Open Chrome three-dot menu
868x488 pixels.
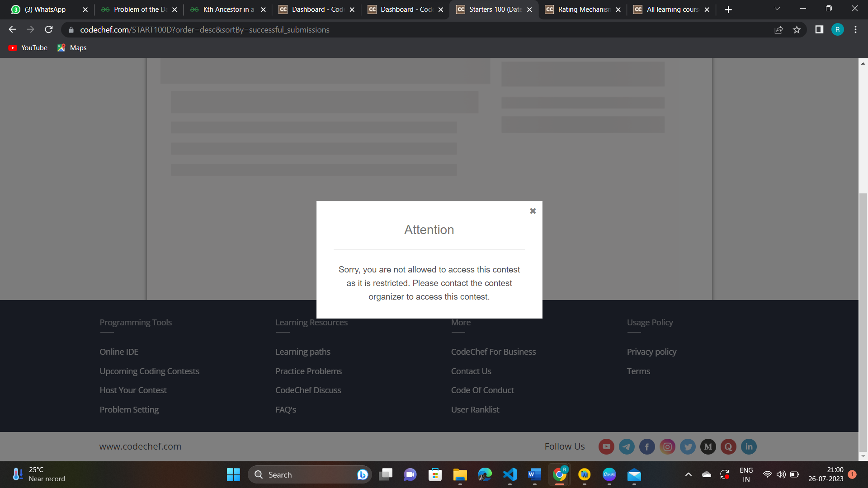pyautogui.click(x=855, y=30)
